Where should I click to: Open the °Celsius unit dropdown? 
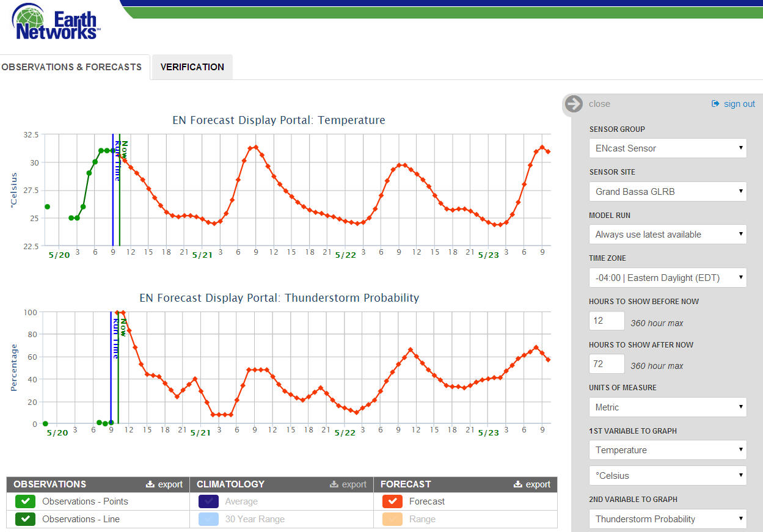[x=668, y=475]
